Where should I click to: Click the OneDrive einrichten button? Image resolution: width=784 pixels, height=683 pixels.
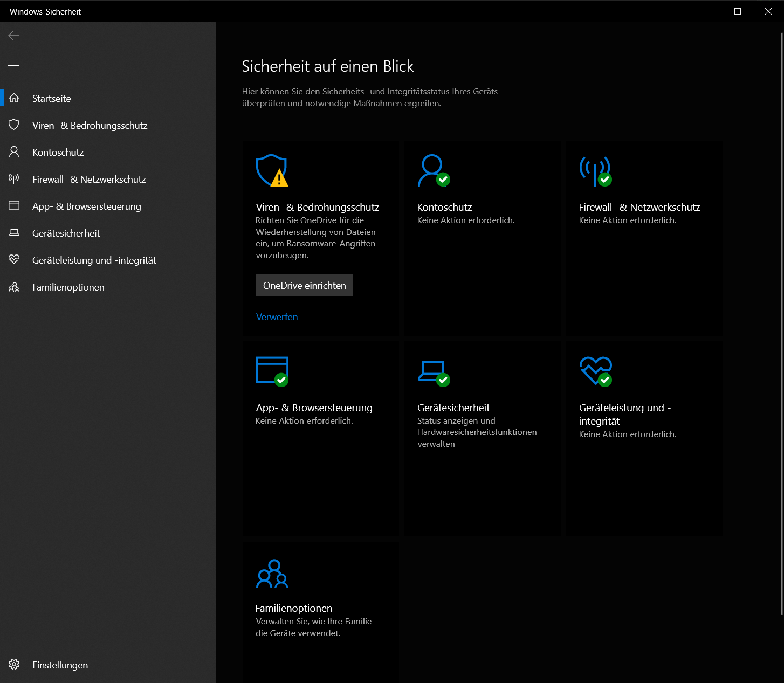[x=304, y=285]
